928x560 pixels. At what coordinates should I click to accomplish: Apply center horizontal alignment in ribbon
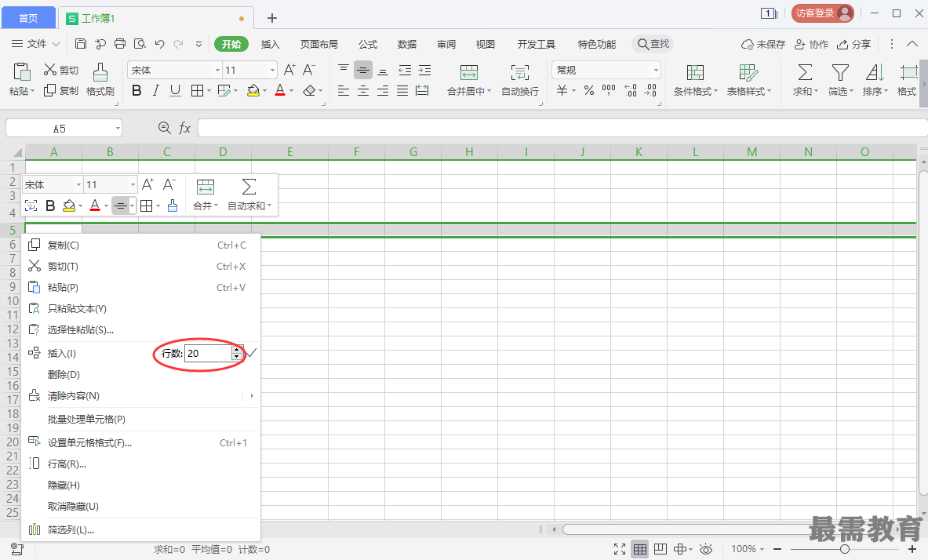pyautogui.click(x=363, y=90)
